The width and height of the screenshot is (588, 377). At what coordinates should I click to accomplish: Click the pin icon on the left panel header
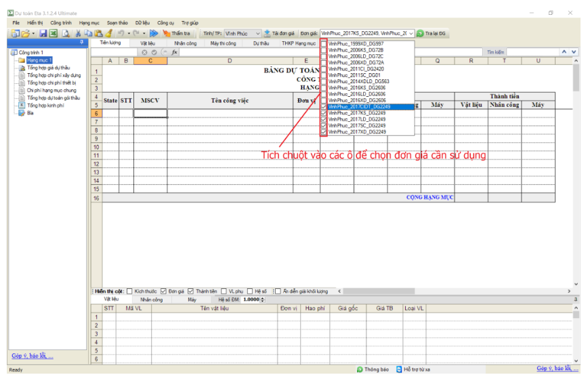click(x=81, y=43)
